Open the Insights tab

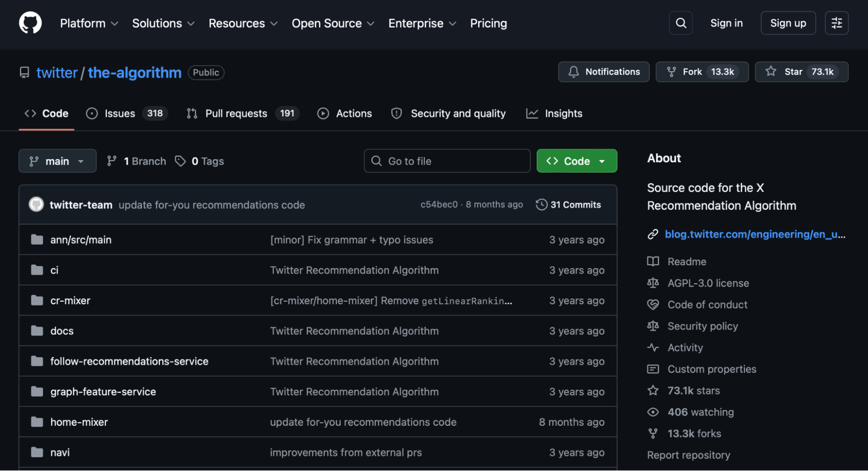(x=554, y=114)
